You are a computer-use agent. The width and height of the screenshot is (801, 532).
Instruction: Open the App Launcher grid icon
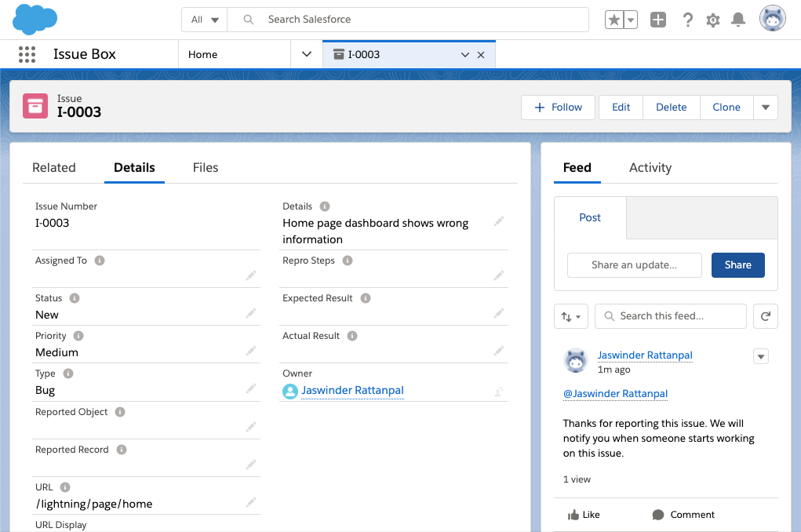tap(27, 54)
